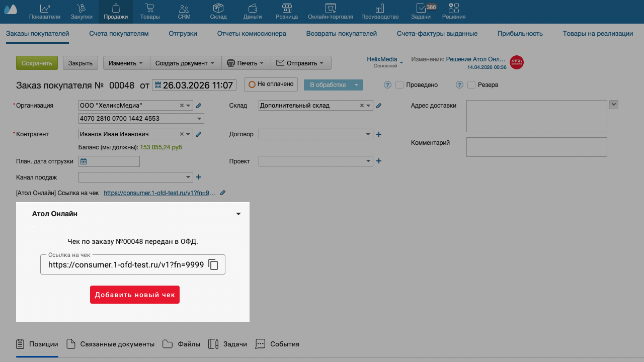Click into the Комментарий text field
The height and width of the screenshot is (362, 644).
pos(536,147)
